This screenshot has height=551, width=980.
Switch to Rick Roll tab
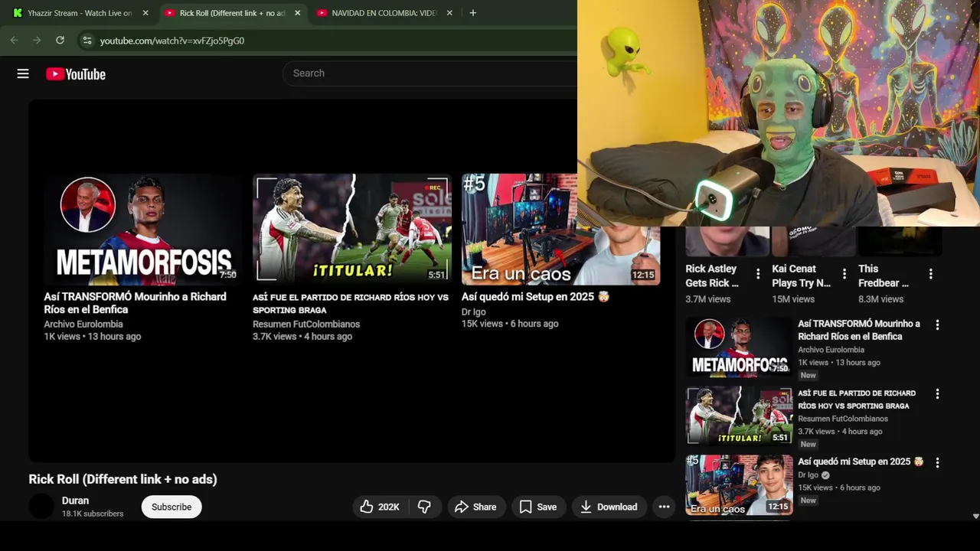pyautogui.click(x=232, y=13)
